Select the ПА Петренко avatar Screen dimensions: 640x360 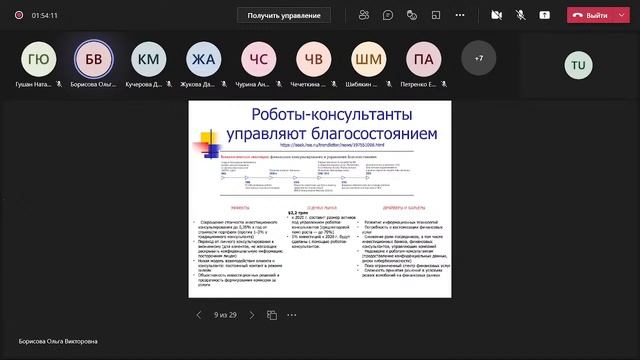pyautogui.click(x=424, y=59)
